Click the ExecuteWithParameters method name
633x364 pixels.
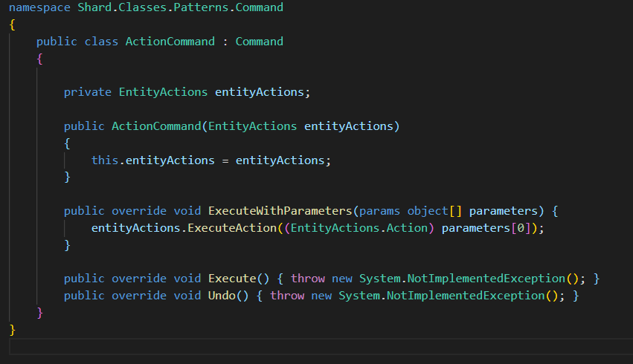tap(280, 211)
